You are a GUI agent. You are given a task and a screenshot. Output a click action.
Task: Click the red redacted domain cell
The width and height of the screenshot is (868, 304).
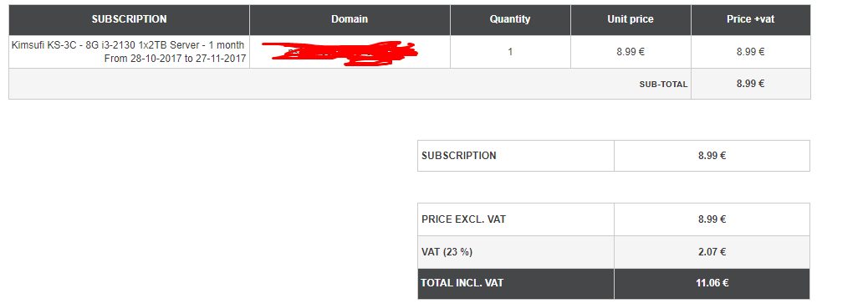(340, 53)
